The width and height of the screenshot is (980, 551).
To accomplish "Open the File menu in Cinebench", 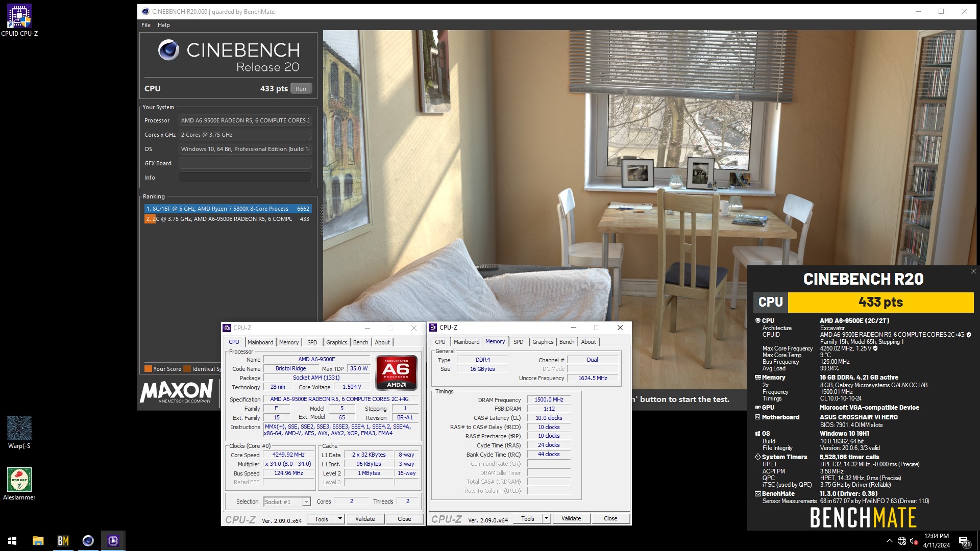I will (146, 25).
